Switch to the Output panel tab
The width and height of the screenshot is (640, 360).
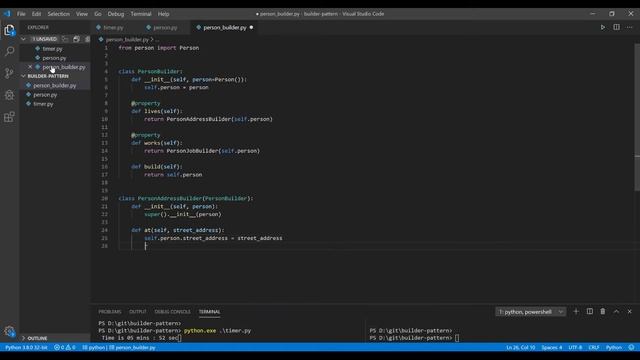[x=138, y=311]
